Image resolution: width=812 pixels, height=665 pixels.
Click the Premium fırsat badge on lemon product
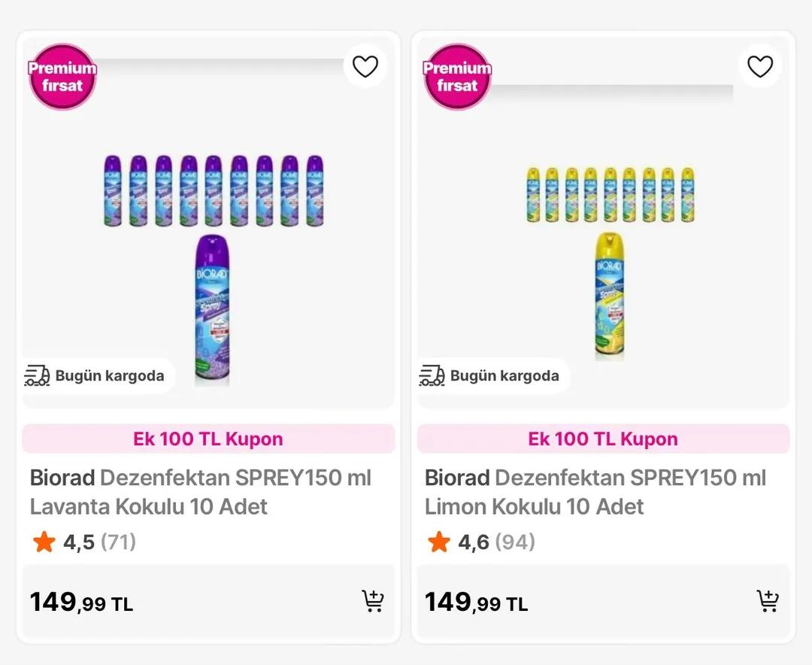[x=456, y=77]
